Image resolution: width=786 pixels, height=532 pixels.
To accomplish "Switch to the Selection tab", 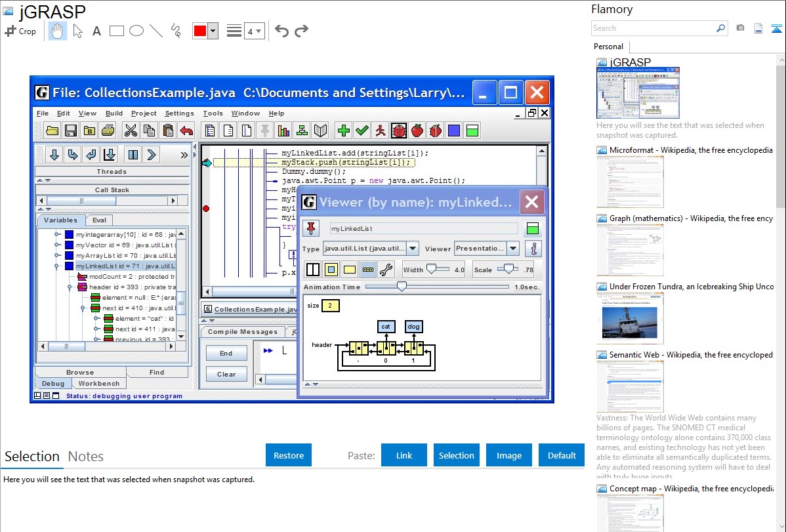I will (32, 457).
